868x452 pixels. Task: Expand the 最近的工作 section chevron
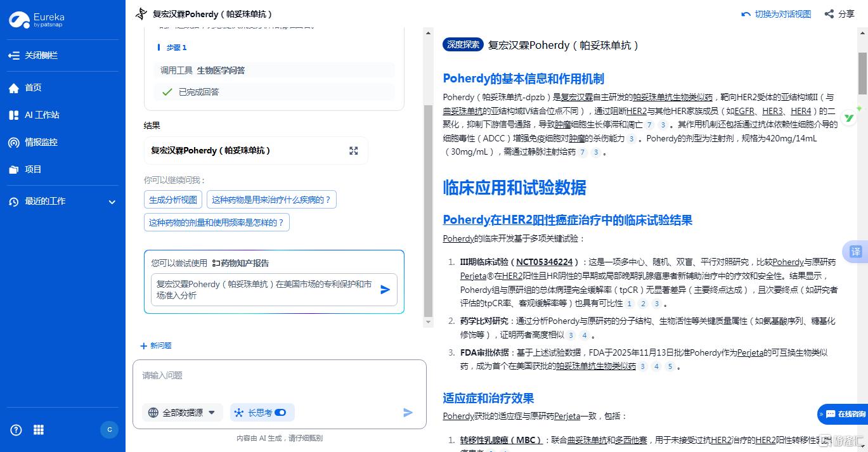112,202
